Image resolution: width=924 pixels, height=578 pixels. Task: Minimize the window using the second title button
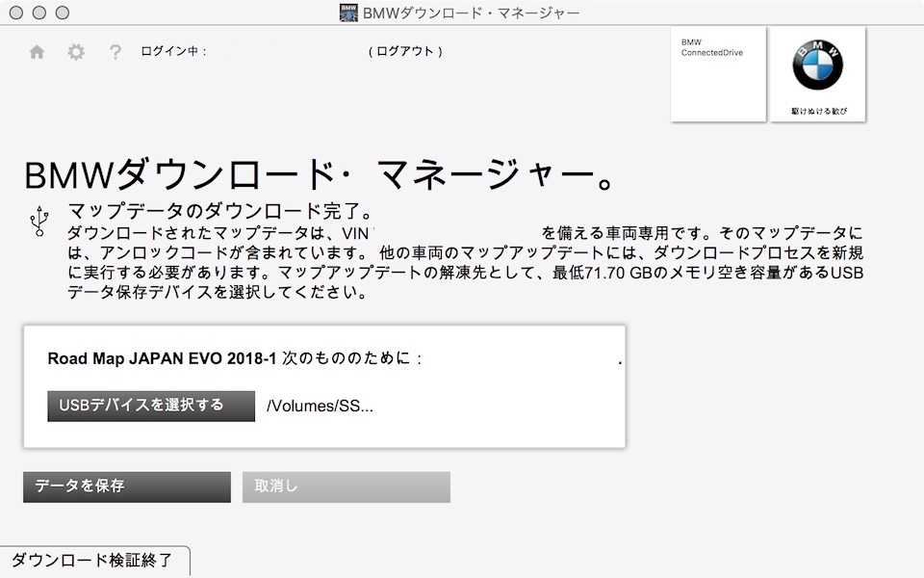38,13
